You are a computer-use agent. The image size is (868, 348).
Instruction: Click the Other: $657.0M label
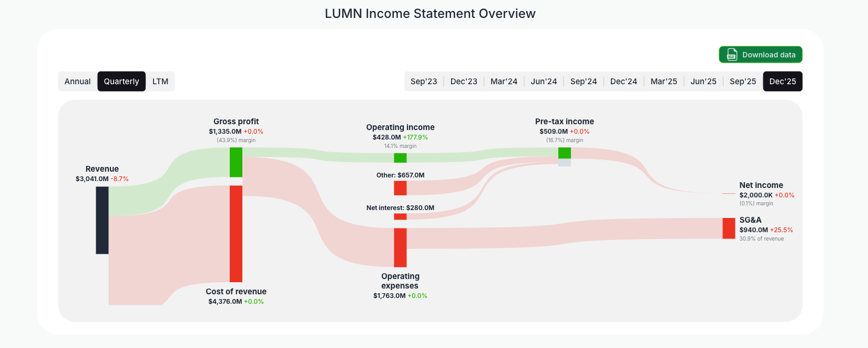(x=400, y=175)
